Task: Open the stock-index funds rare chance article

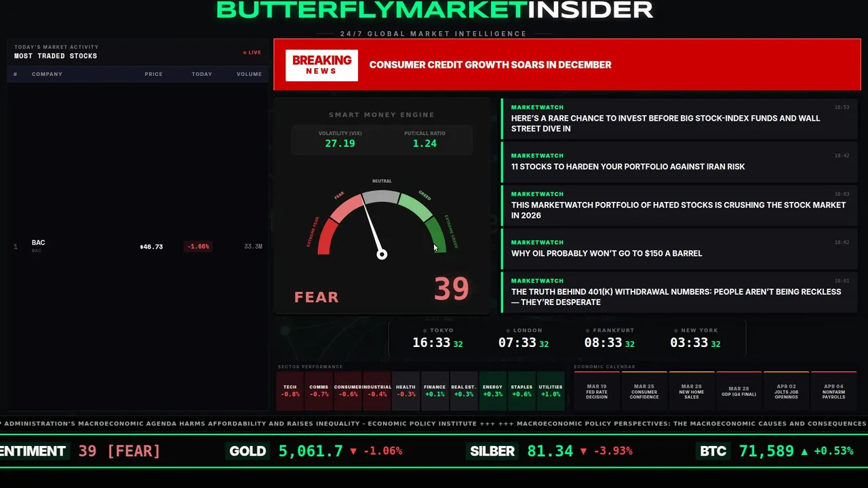Action: (x=679, y=118)
